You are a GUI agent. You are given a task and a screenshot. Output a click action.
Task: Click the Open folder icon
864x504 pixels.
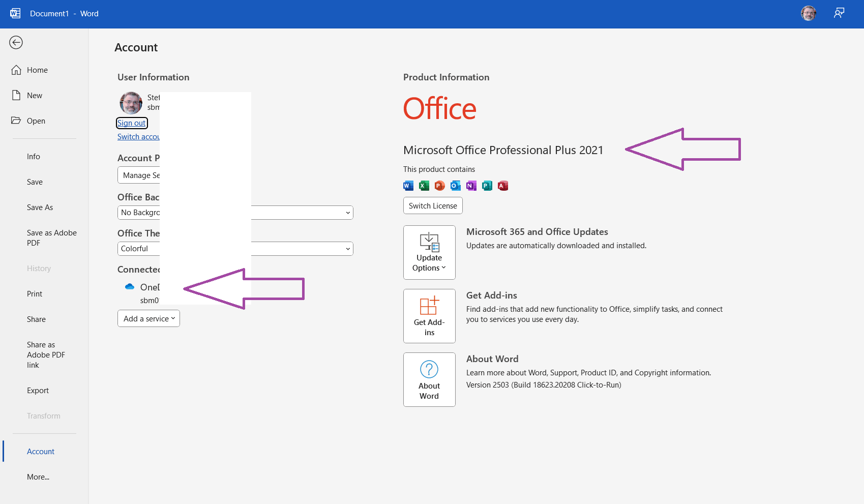tap(16, 121)
